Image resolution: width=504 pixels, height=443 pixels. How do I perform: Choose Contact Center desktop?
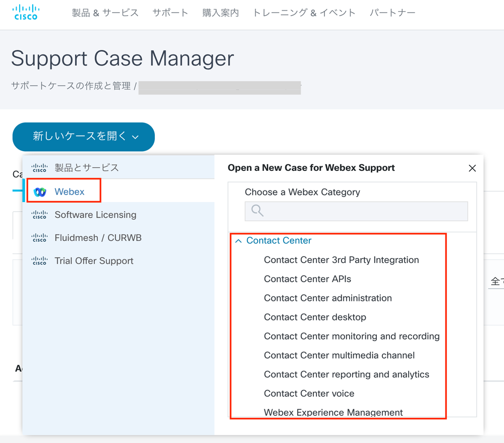[x=315, y=317]
